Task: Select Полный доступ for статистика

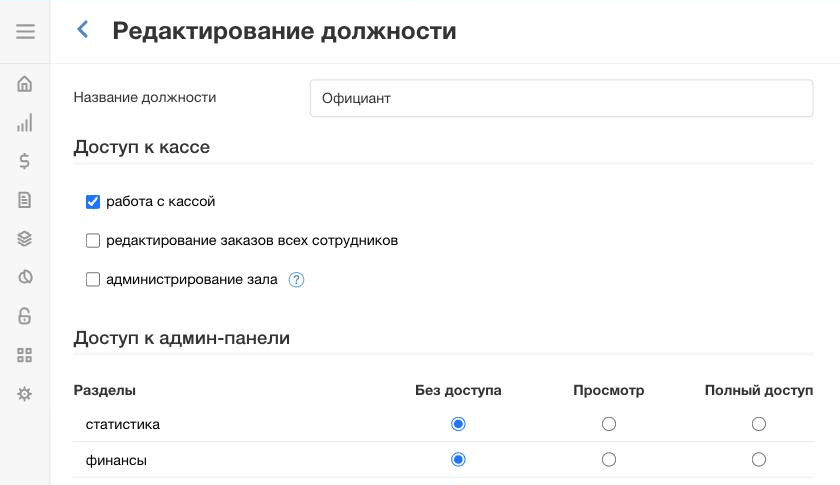Action: click(x=759, y=424)
